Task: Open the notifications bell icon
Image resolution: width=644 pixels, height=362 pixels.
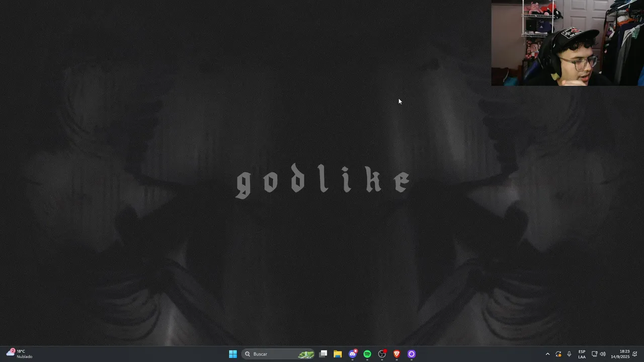Action: point(635,354)
